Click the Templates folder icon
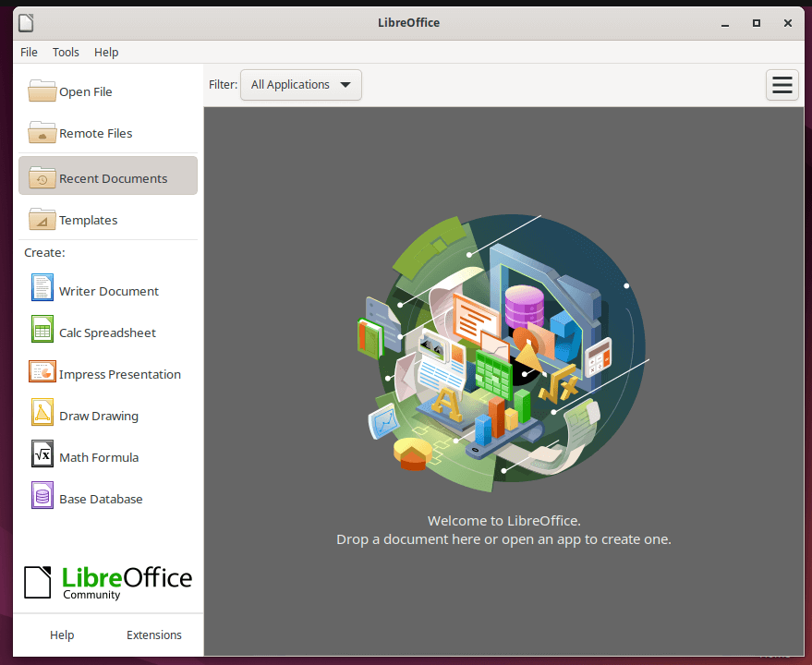Screen dimensions: 812x665 coord(42,220)
